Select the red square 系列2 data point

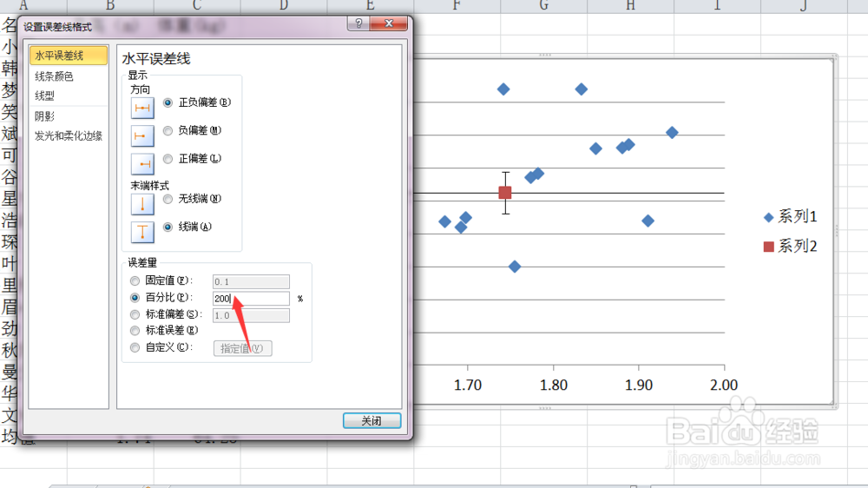[505, 192]
